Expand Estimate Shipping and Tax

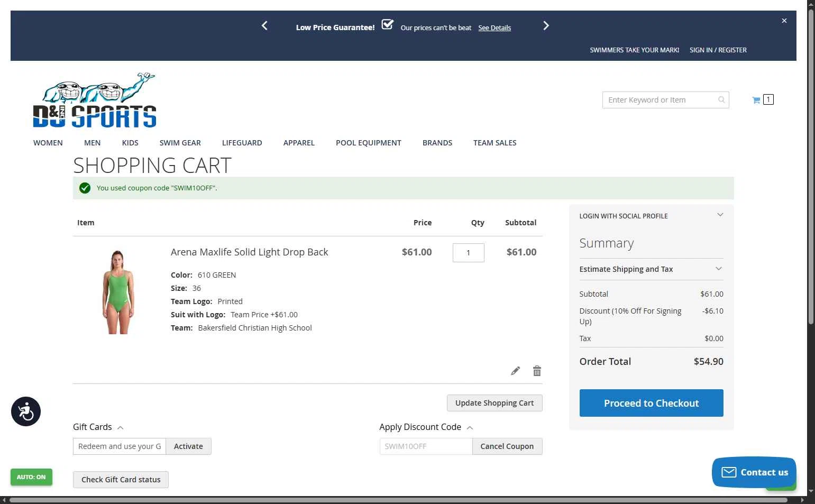(x=651, y=269)
